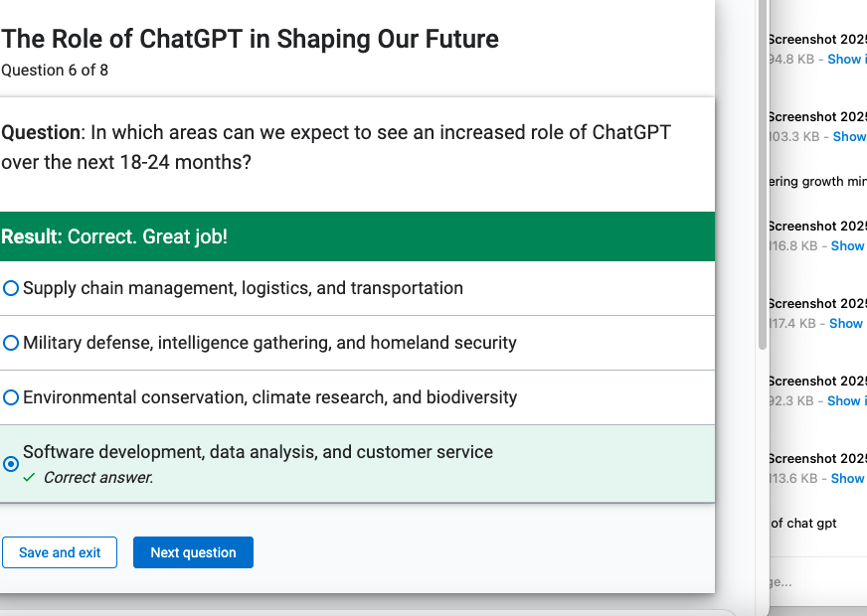Image resolution: width=867 pixels, height=616 pixels.
Task: Click the green Result: Correct banner
Action: pos(357,236)
